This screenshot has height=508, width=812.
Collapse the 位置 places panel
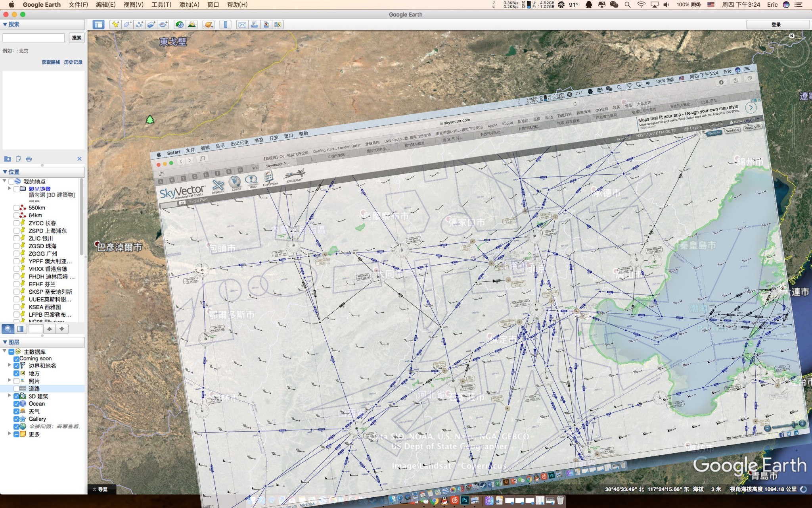click(5, 172)
